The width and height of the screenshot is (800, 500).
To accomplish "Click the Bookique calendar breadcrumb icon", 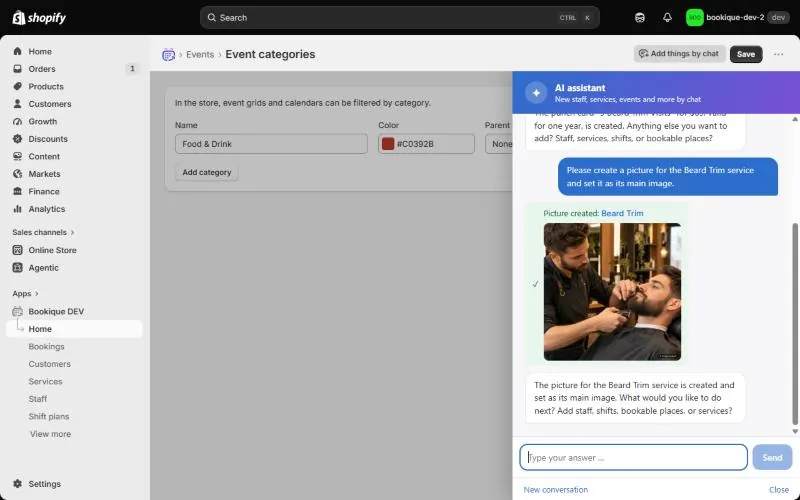I will coord(168,54).
